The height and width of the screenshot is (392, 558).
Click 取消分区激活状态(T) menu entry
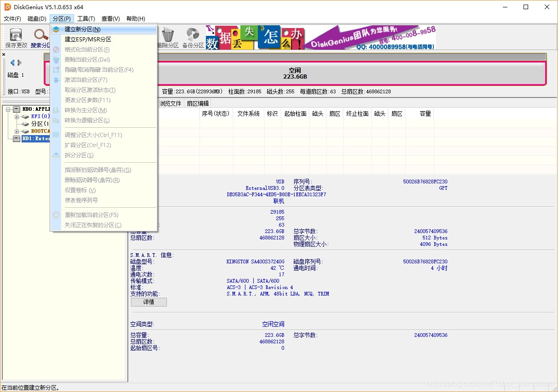point(104,90)
